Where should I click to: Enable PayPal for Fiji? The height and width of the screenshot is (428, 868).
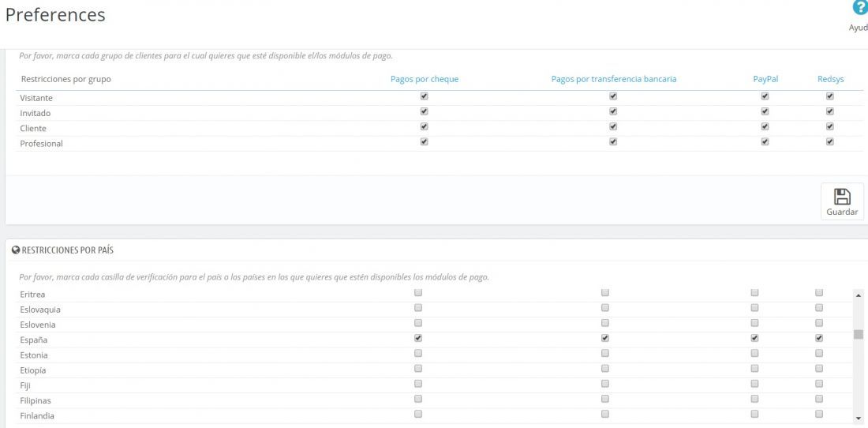pyautogui.click(x=754, y=383)
